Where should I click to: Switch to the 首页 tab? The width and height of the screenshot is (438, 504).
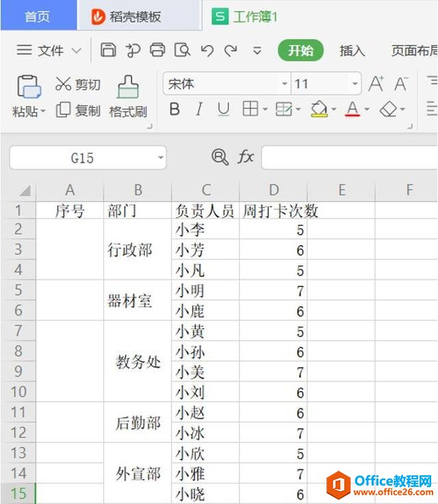click(x=38, y=16)
